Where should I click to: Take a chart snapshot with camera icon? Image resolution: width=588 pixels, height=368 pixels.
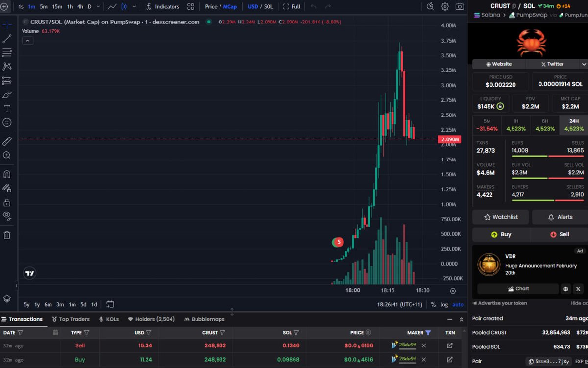point(460,7)
